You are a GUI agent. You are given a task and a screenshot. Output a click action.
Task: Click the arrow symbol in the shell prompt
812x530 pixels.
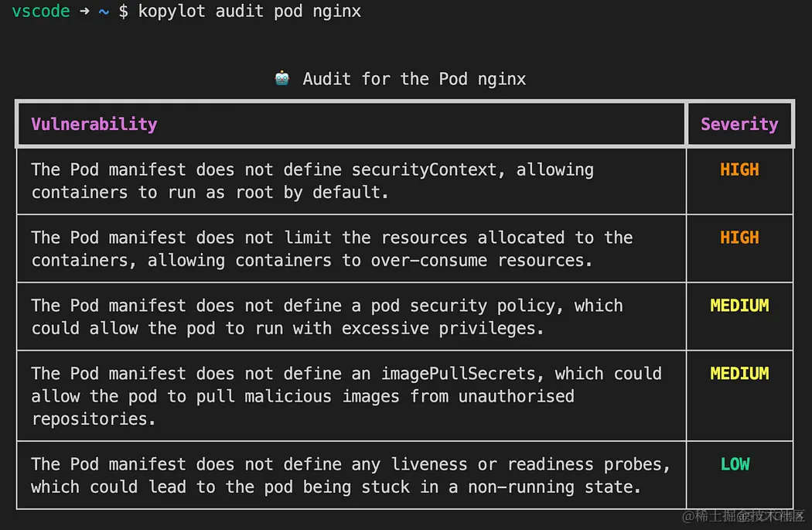click(x=84, y=12)
